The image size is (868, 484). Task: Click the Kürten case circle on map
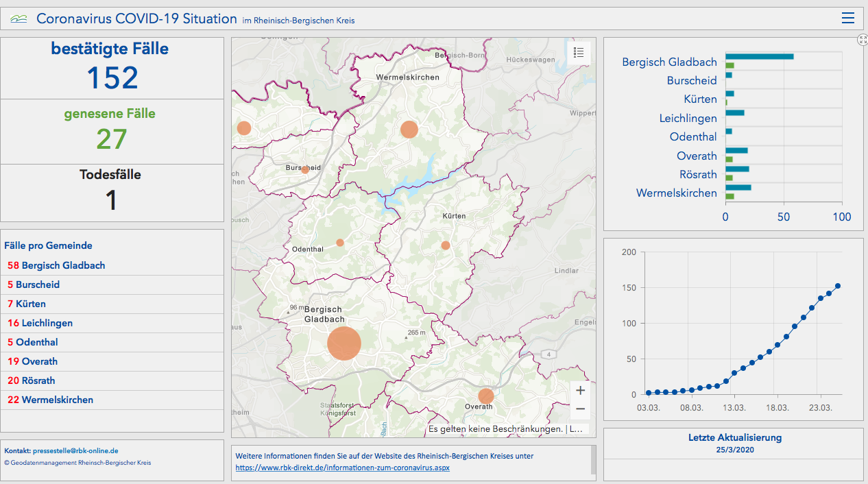click(x=446, y=245)
